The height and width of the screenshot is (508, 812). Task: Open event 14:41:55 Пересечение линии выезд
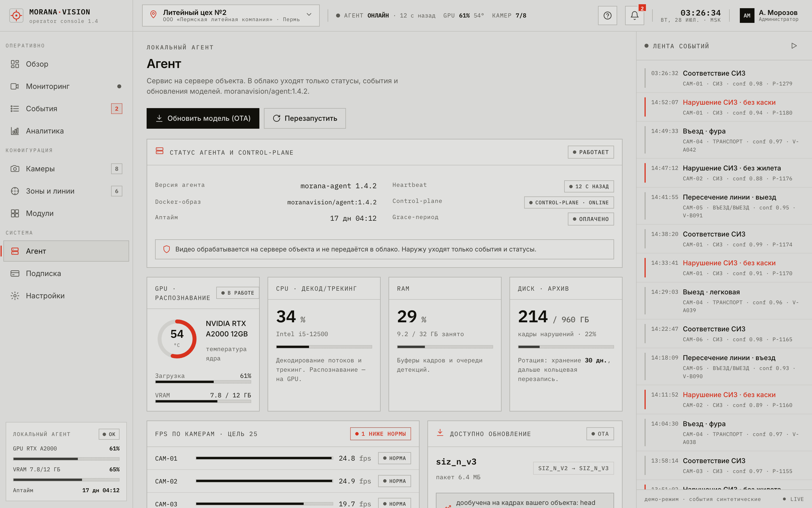[x=724, y=206]
